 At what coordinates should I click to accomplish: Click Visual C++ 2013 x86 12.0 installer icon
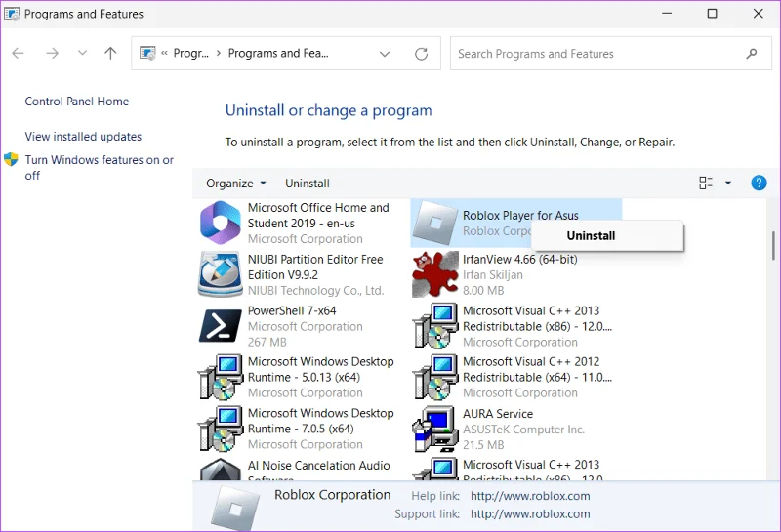click(435, 326)
